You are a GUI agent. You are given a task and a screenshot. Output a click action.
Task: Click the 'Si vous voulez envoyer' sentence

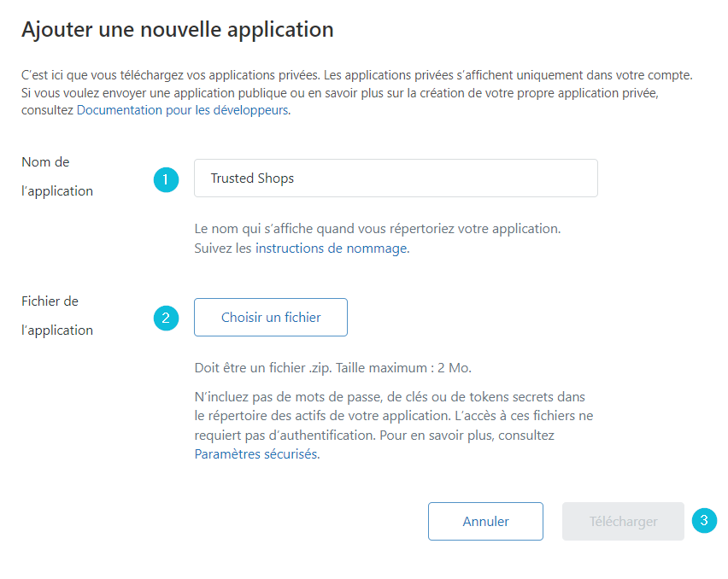340,102
